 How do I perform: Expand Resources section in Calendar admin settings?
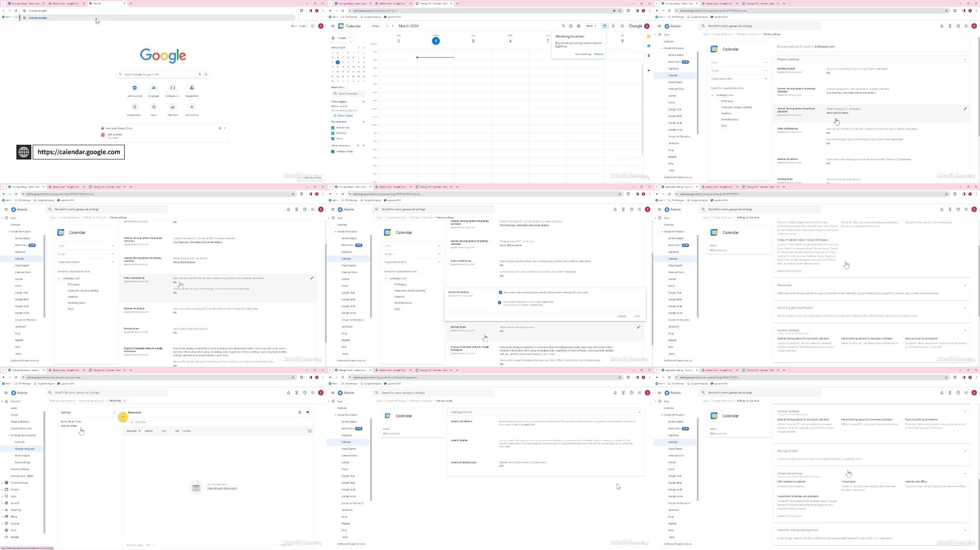pos(965,285)
